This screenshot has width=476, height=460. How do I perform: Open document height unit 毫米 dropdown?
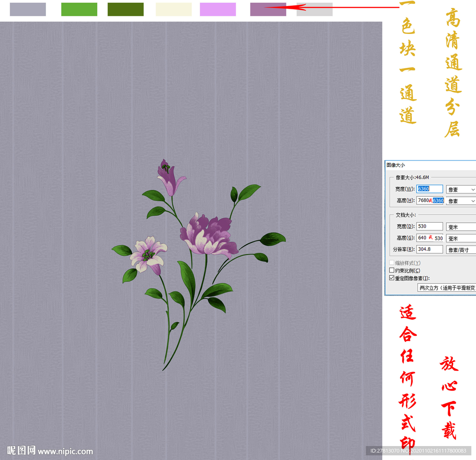pos(461,239)
